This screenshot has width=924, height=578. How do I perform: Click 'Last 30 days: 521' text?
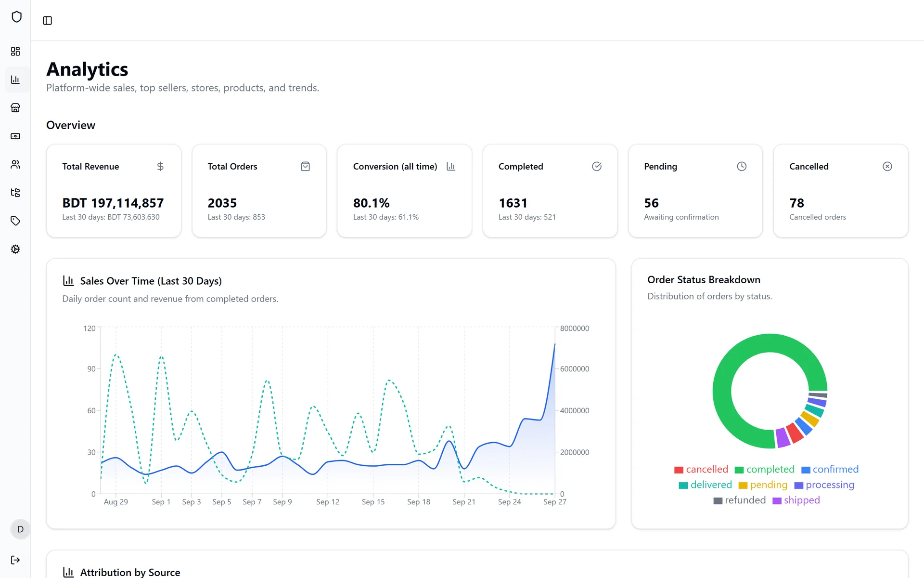[x=527, y=217]
